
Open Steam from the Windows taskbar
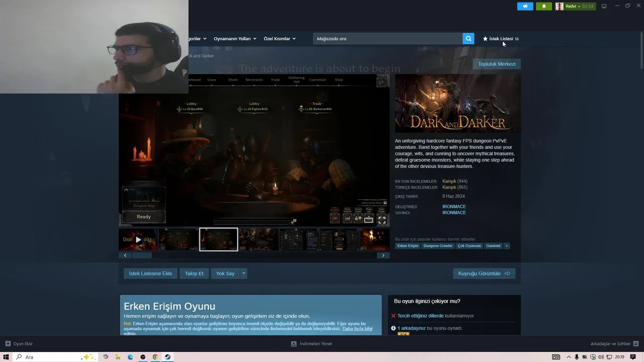(x=168, y=357)
